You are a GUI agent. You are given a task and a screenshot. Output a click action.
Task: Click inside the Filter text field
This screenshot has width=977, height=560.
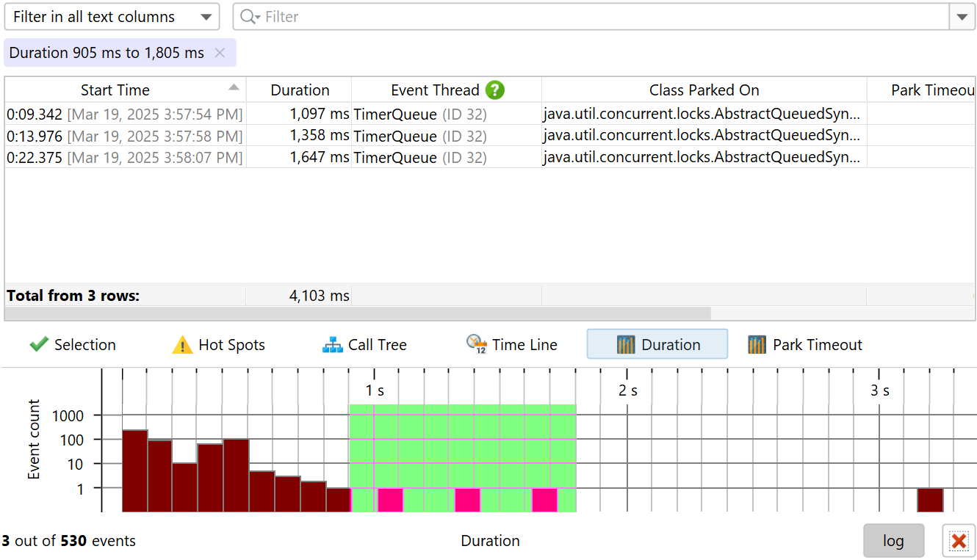[x=588, y=17]
